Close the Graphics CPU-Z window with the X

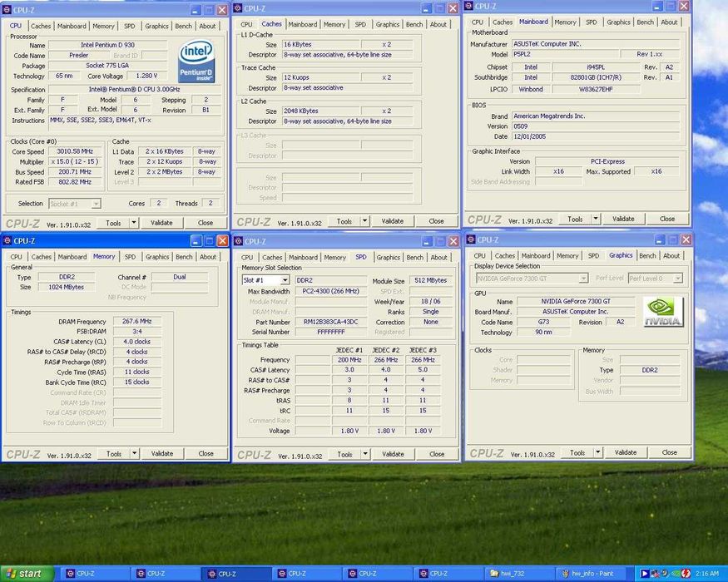pyautogui.click(x=686, y=239)
